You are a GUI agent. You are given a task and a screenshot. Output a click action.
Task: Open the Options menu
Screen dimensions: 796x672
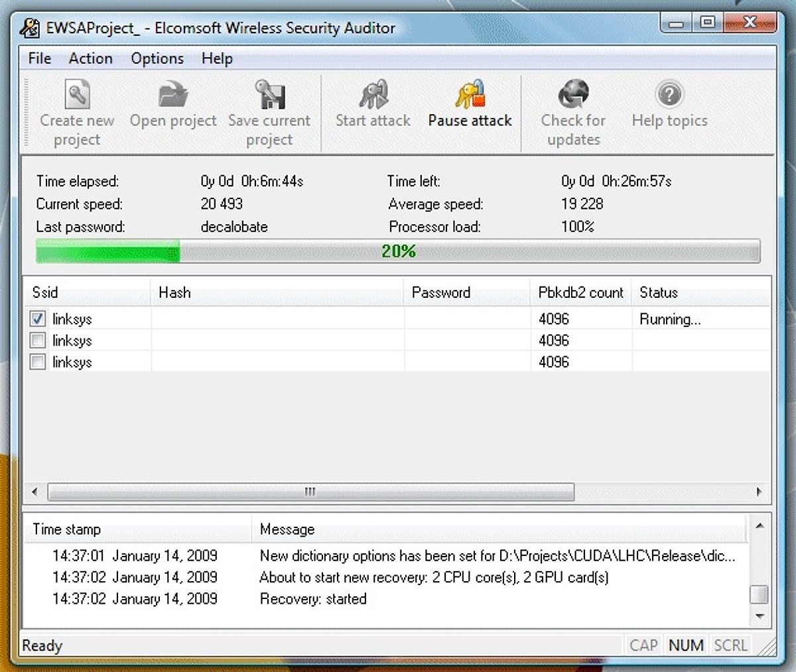[157, 58]
